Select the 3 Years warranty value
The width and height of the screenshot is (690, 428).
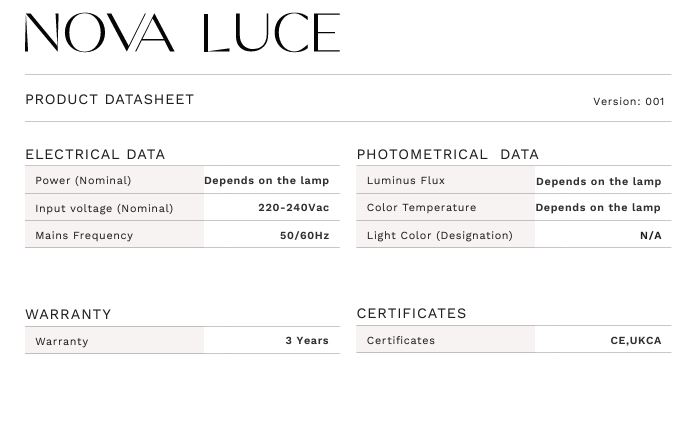coord(307,340)
